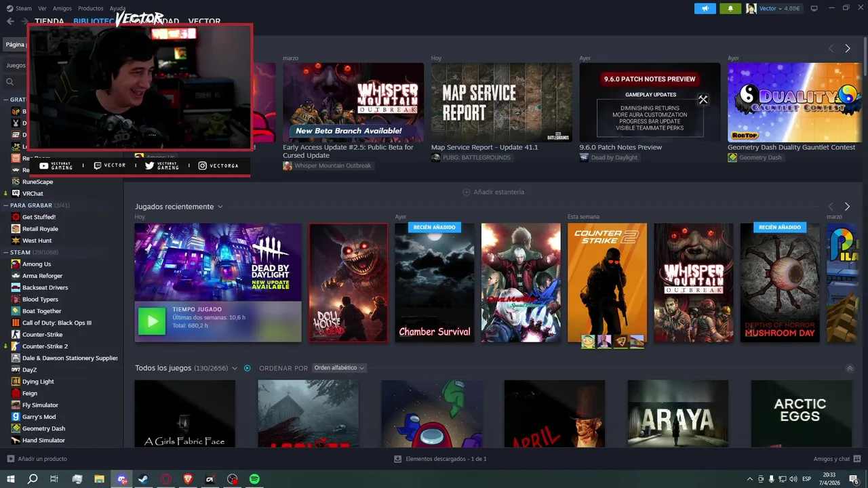
Task: Open Whisper Mountain Outbreak link under news
Action: pos(333,165)
